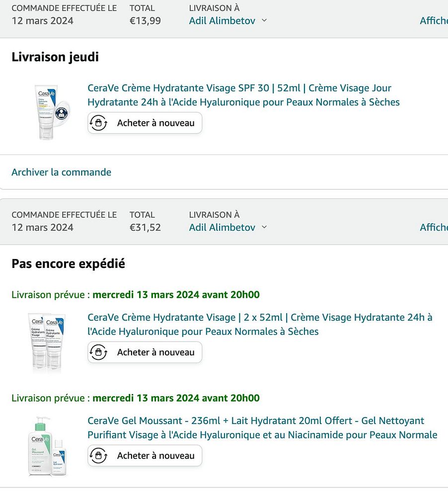The width and height of the screenshot is (448, 497).
Task: Click the rebuy icon for the CeraVe SPF 30 cream
Action: tap(98, 123)
